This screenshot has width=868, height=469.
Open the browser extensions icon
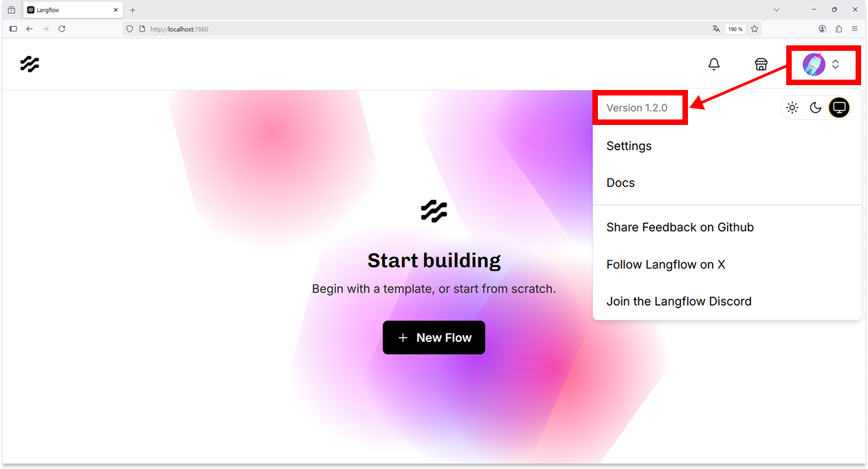tap(839, 29)
